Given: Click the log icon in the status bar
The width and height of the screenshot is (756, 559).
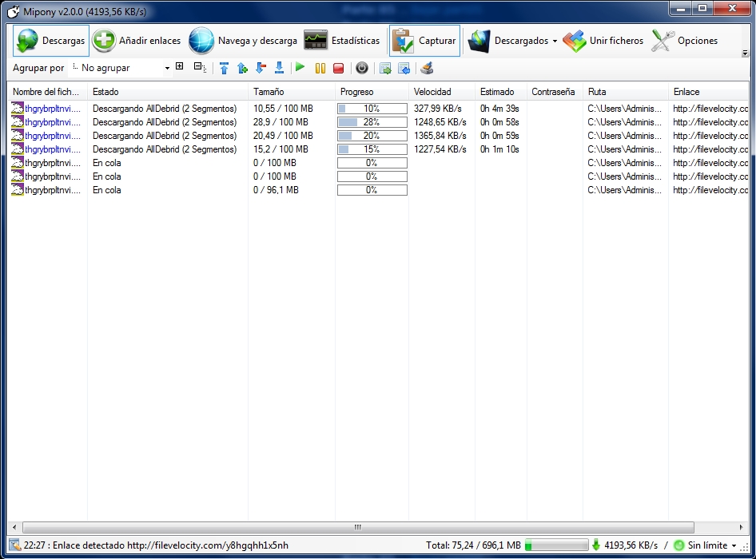Looking at the screenshot, I should [15, 545].
